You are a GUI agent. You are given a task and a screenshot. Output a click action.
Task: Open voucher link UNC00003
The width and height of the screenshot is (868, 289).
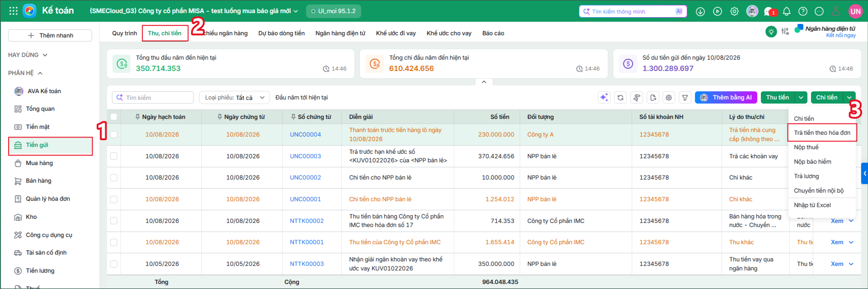click(x=305, y=156)
